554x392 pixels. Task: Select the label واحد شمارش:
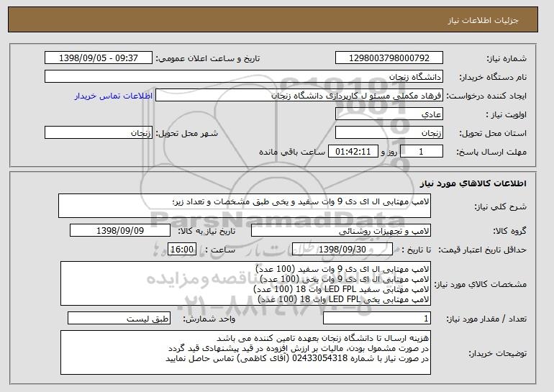point(209,319)
